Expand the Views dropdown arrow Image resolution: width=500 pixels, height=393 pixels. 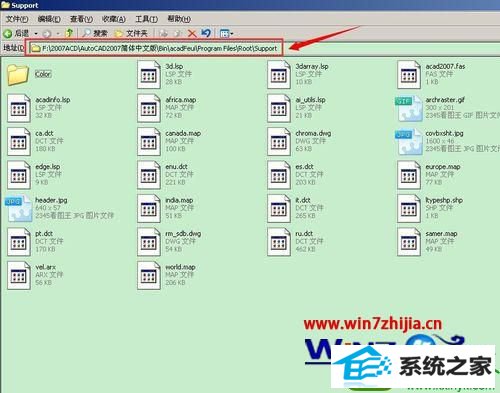[232, 34]
